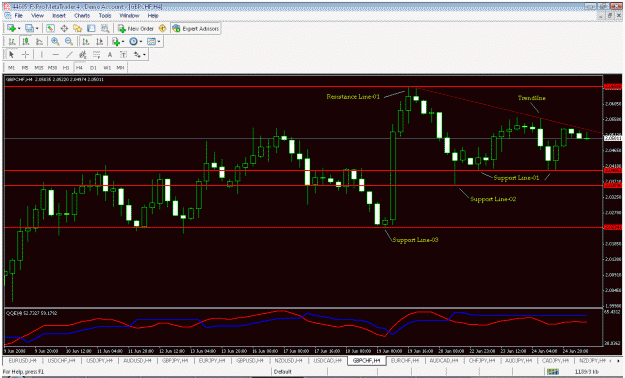
Task: Open the New Chart tool
Action: point(11,28)
